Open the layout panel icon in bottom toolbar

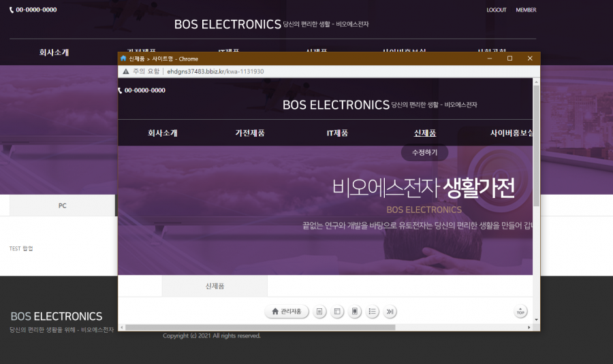[337, 312]
